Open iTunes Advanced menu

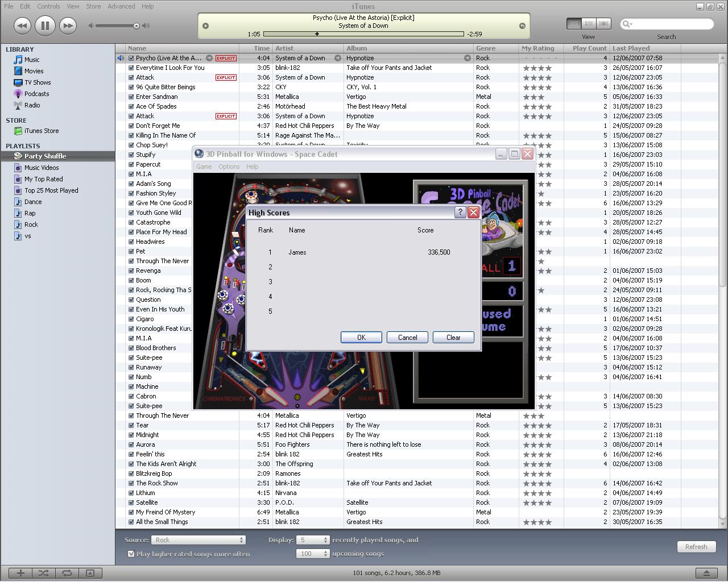pos(121,6)
